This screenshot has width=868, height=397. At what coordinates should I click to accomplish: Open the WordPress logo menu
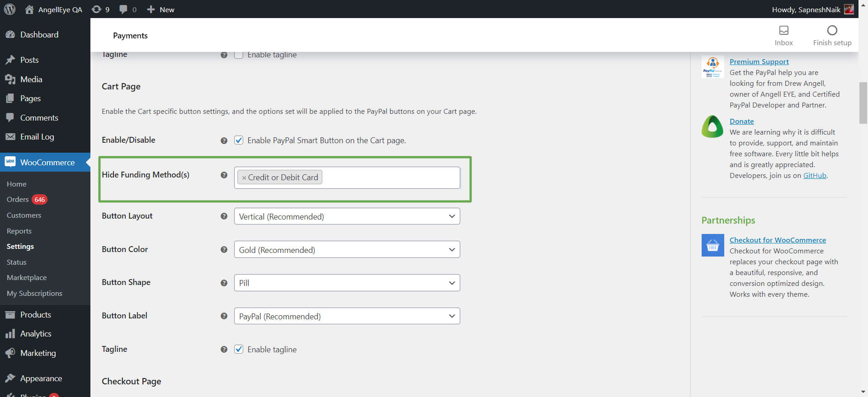click(9, 9)
